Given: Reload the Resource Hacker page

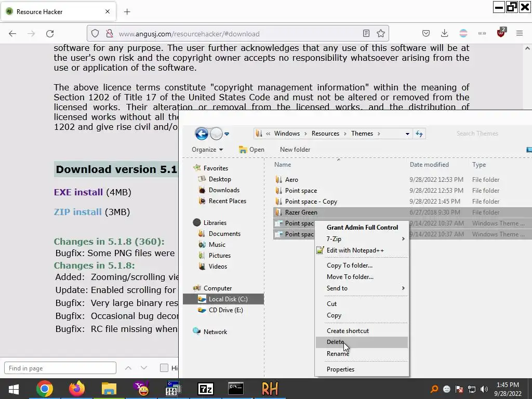Looking at the screenshot, I should pos(50,34).
